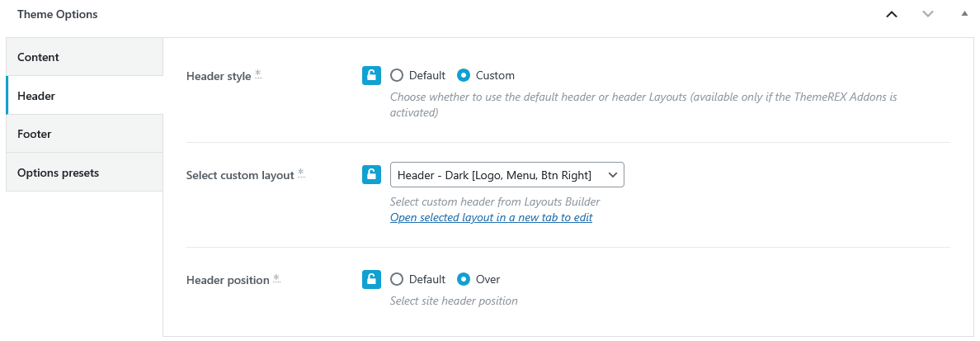980x341 pixels.
Task: Open the Options presets tab
Action: pyautogui.click(x=84, y=173)
